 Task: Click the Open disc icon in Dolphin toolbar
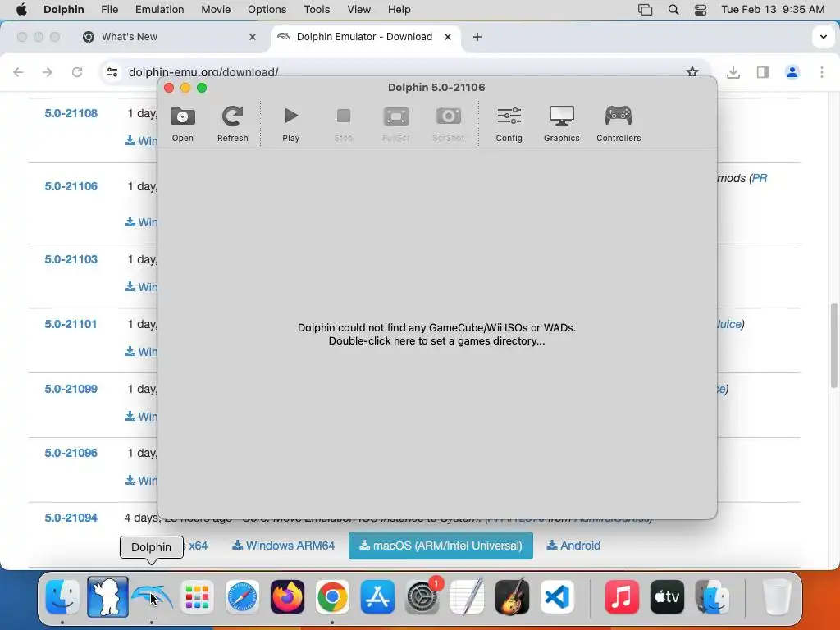coord(183,116)
